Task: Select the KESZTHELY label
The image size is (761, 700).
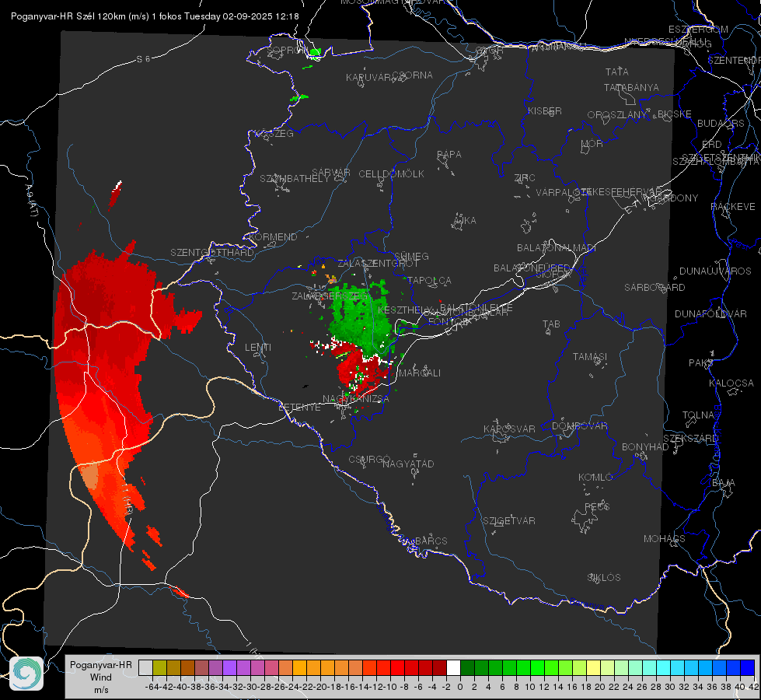Action: tap(404, 310)
